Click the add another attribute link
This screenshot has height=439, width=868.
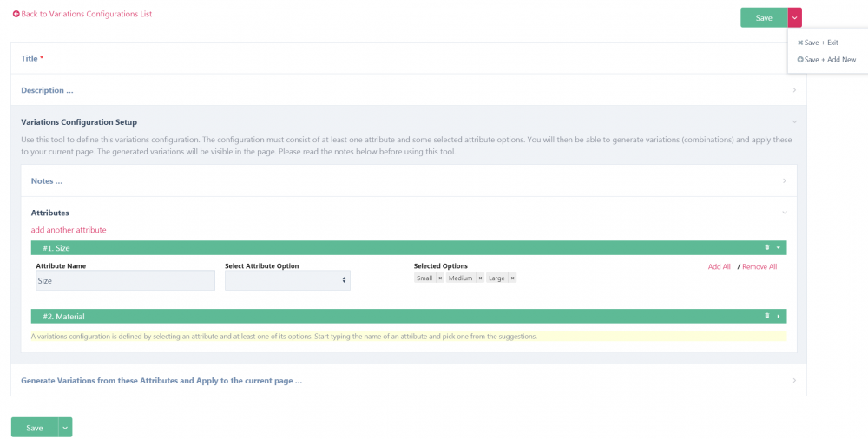pos(69,230)
